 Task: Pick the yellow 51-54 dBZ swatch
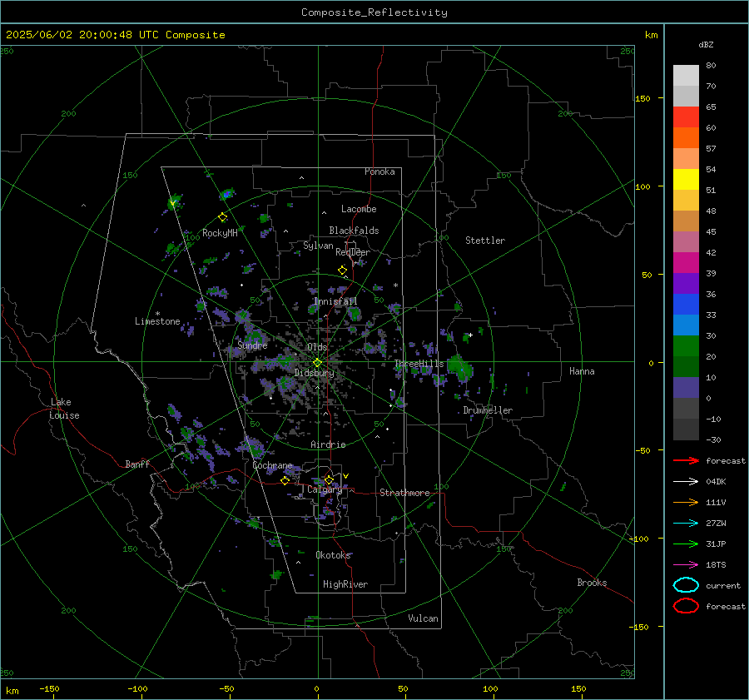click(x=686, y=180)
